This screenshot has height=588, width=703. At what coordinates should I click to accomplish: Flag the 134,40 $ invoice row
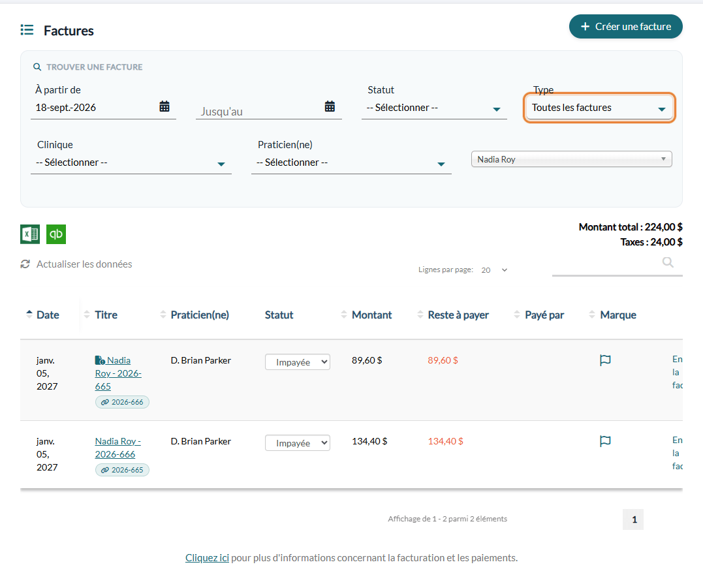[x=605, y=441]
